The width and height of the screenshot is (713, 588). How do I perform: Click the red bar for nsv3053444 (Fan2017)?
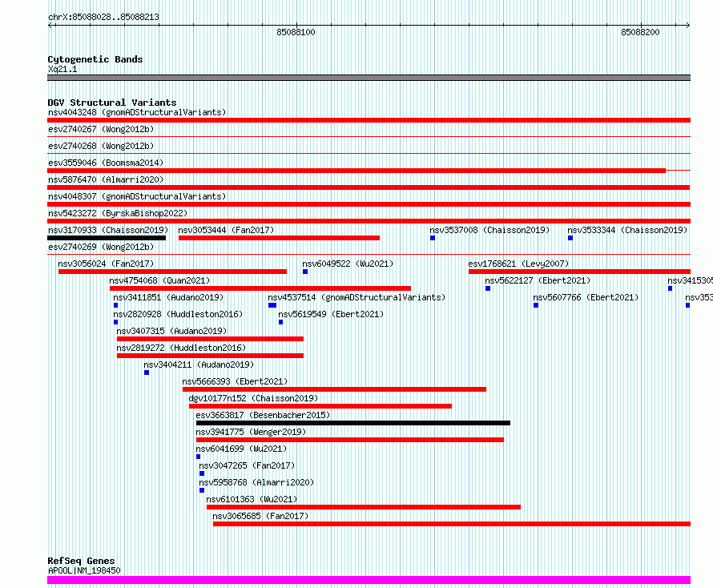pyautogui.click(x=280, y=238)
